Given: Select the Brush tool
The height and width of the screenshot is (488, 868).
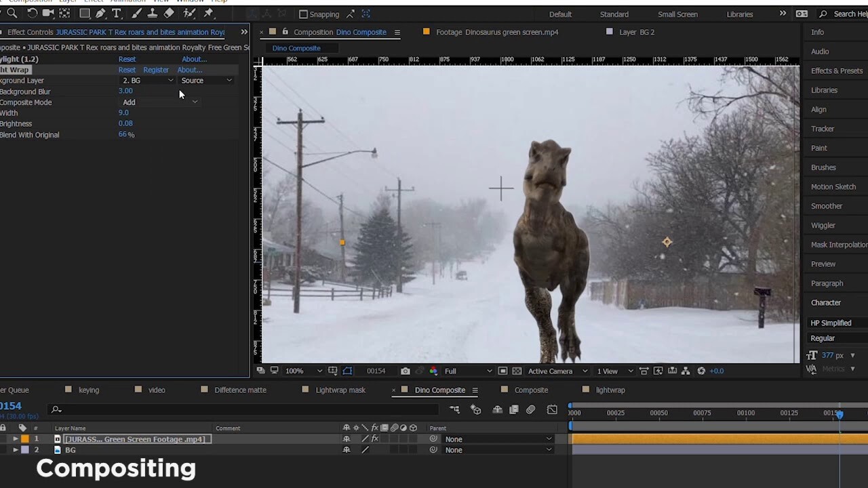Looking at the screenshot, I should (136, 13).
